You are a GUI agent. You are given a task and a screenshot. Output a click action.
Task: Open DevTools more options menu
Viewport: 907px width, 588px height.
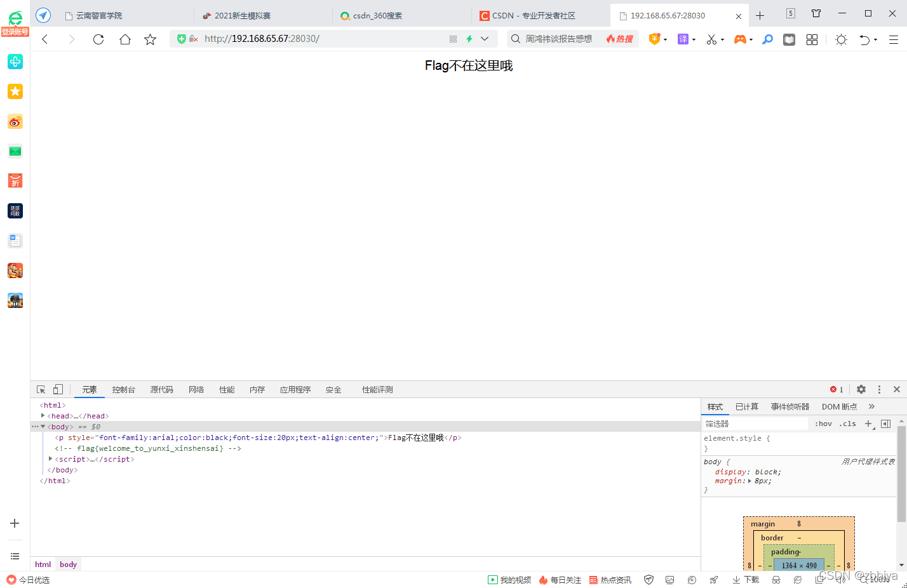[879, 389]
